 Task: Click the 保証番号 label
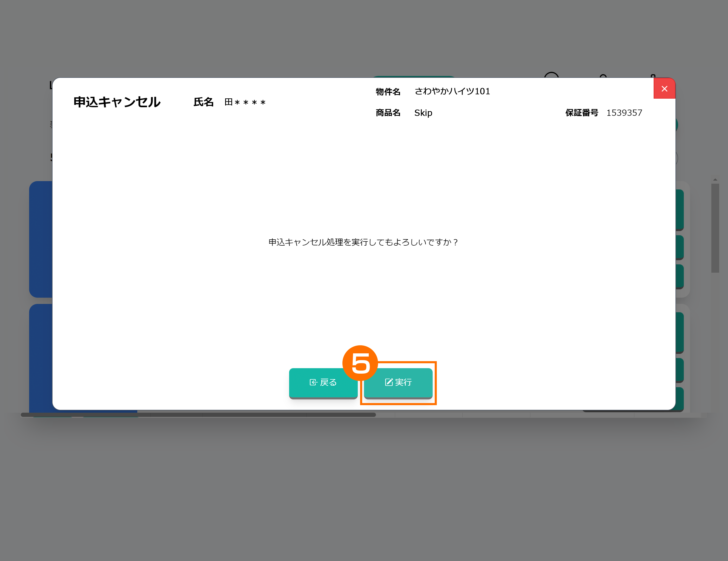(x=582, y=113)
